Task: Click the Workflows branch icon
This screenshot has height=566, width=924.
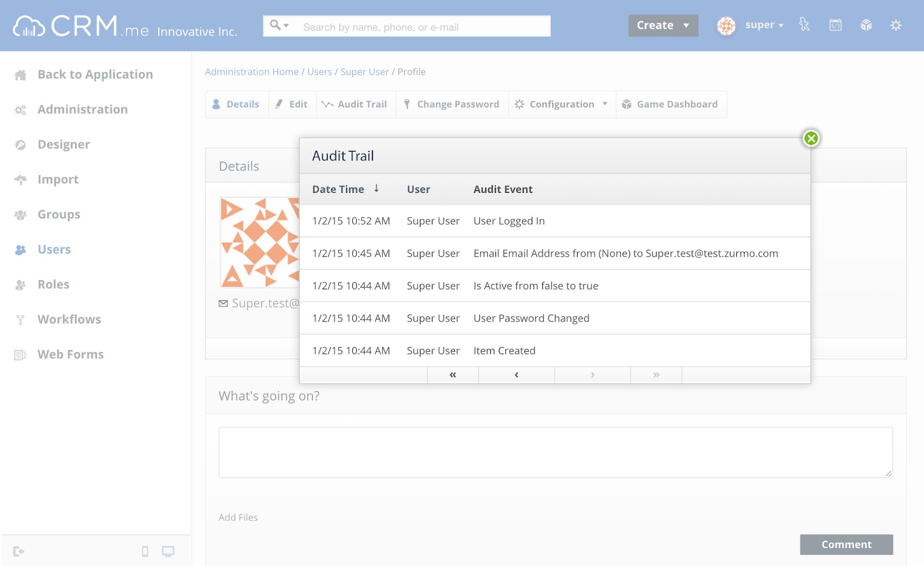Action: (21, 320)
